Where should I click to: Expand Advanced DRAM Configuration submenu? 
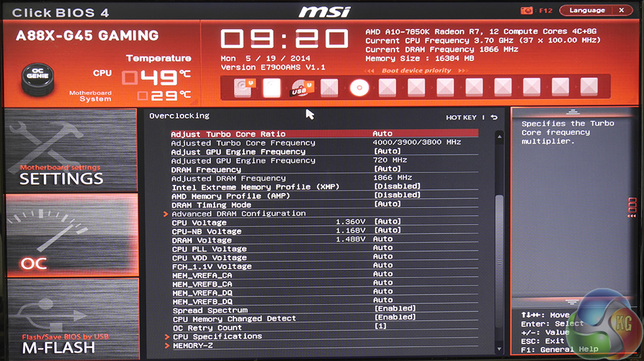pos(238,214)
